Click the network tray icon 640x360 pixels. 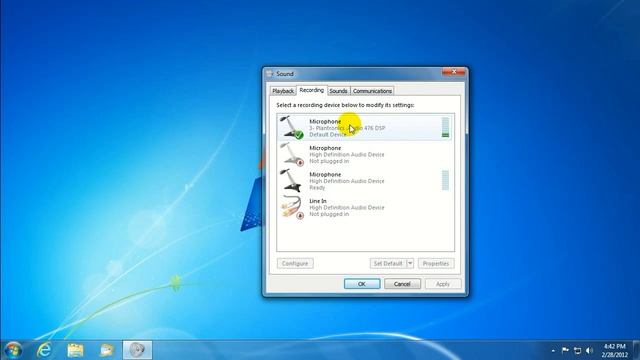(577, 350)
